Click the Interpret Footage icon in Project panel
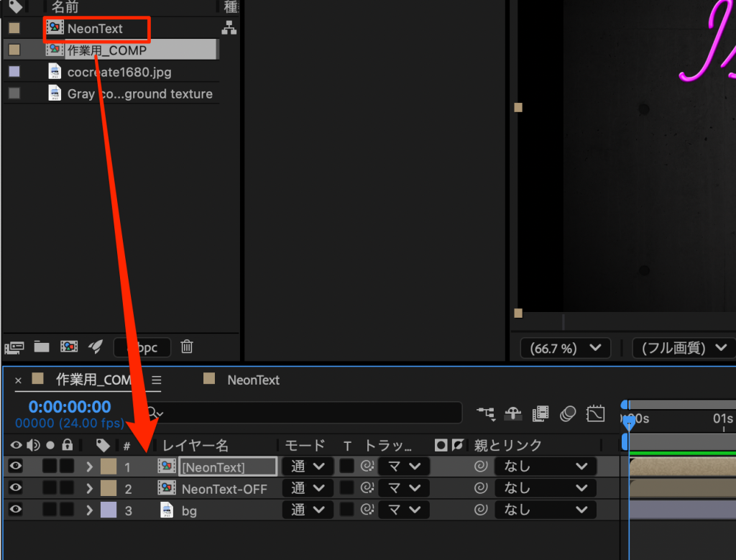The image size is (736, 560). click(14, 347)
